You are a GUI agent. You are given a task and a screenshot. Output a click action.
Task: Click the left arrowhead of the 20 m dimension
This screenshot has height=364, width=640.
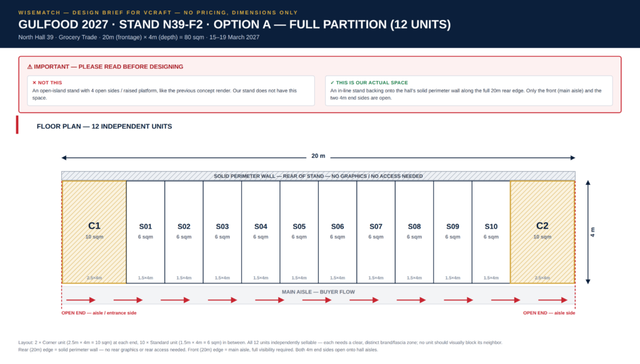[x=64, y=158]
